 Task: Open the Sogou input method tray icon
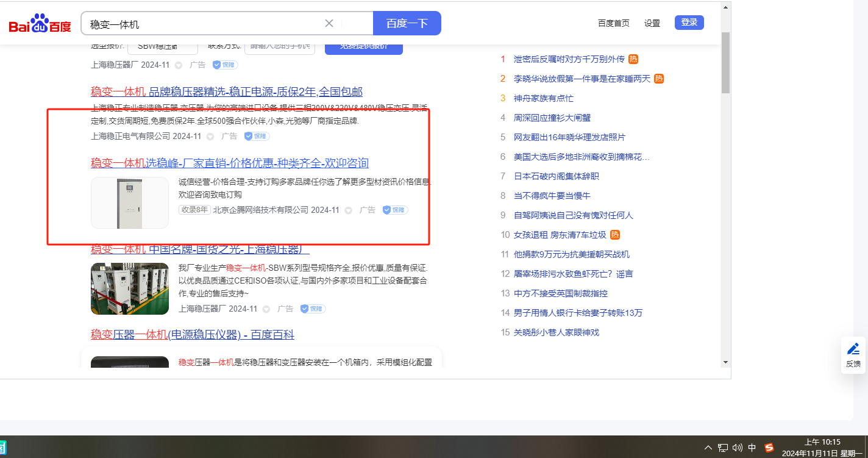tap(769, 448)
